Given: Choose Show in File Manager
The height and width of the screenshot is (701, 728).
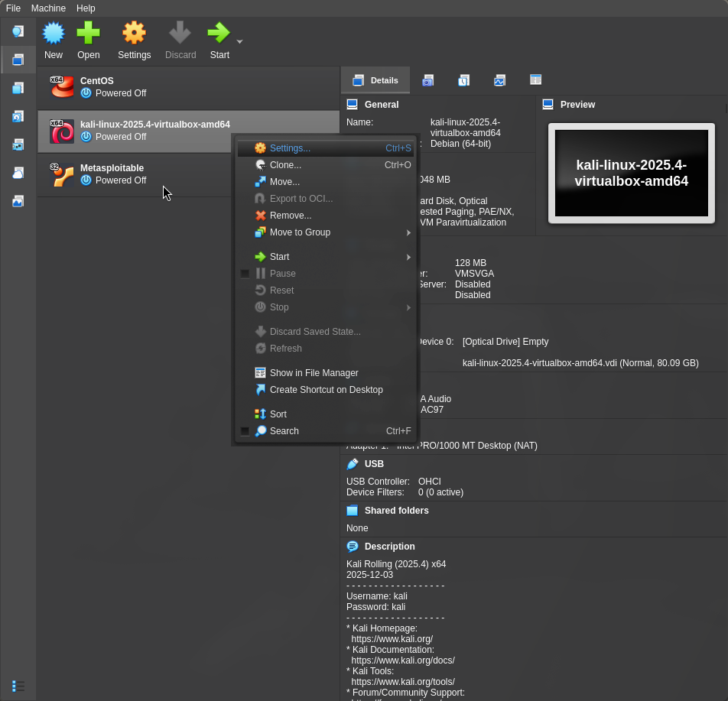Looking at the screenshot, I should (x=326, y=373).
